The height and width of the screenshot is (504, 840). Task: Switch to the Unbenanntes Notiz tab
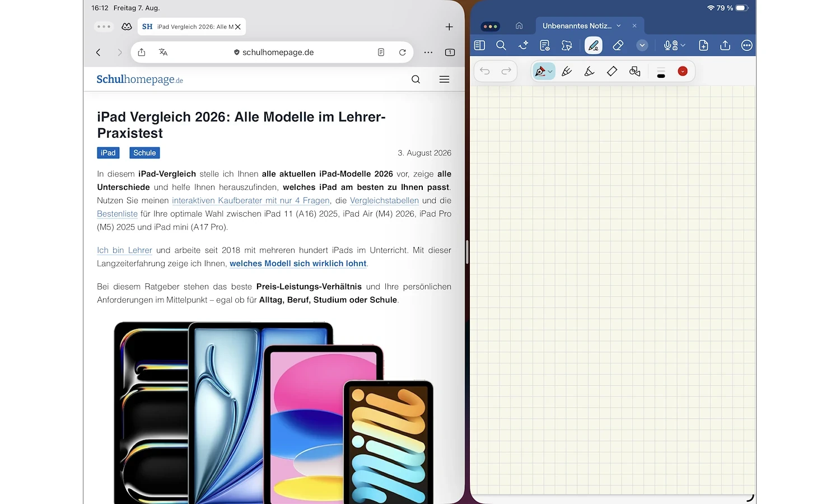click(x=577, y=26)
